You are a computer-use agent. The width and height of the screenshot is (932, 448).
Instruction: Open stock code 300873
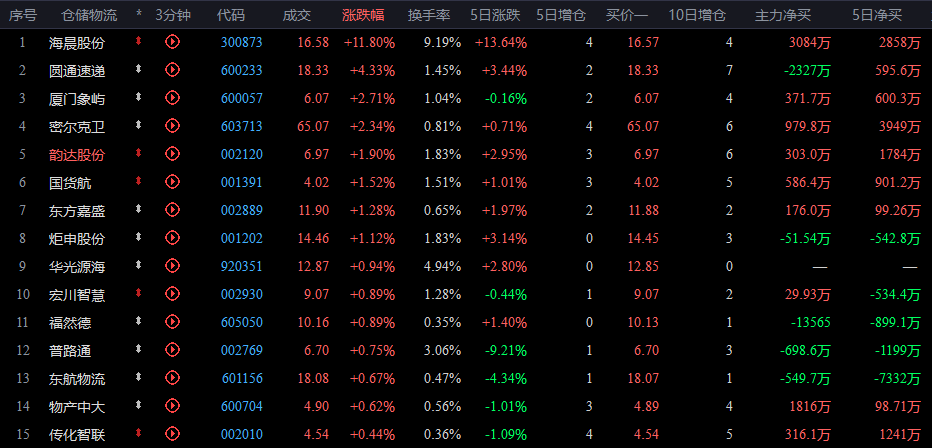click(x=241, y=42)
